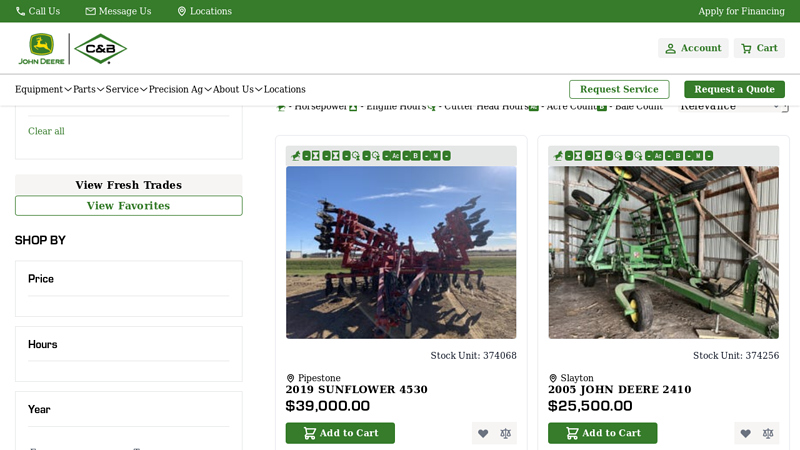The height and width of the screenshot is (450, 800).
Task: Open the About Us menu
Action: click(237, 89)
